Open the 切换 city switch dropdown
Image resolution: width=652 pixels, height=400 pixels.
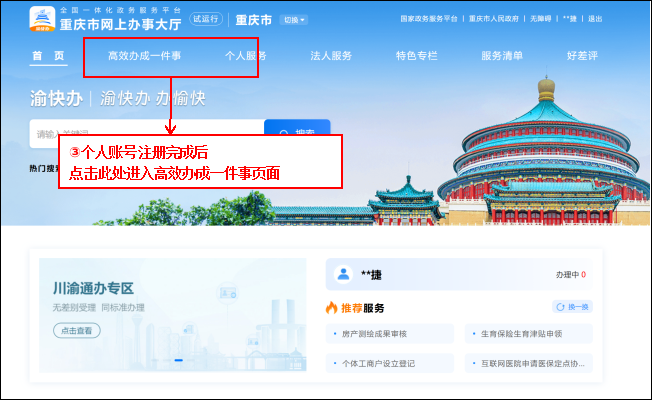291,19
